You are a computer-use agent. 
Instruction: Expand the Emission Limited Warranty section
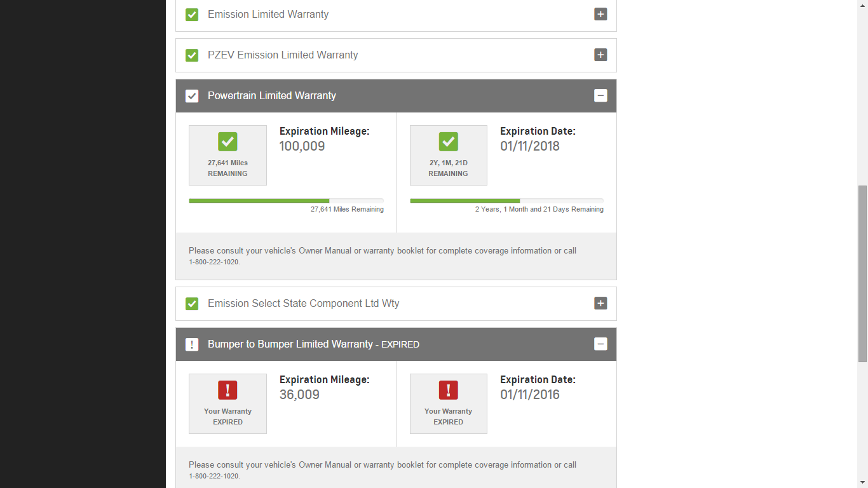click(600, 14)
